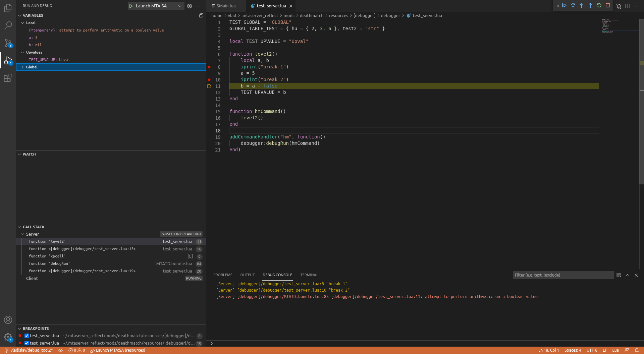Click the debugger breadcrumb folder

[x=390, y=15]
